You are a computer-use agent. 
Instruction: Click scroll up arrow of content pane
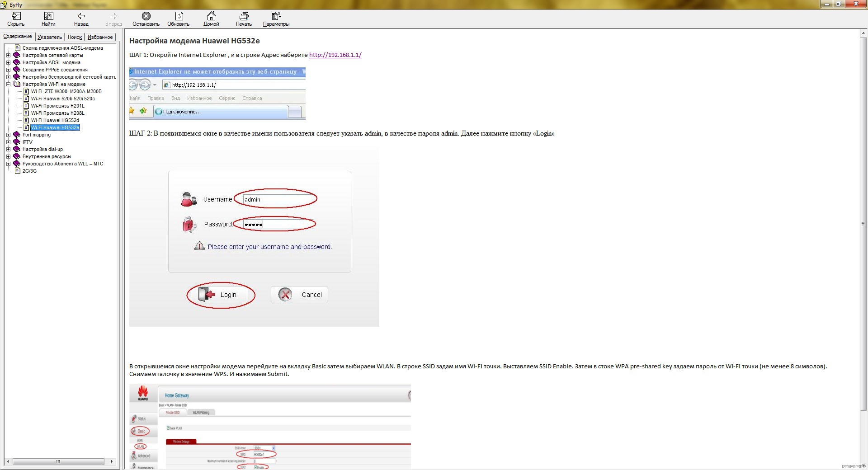(863, 33)
